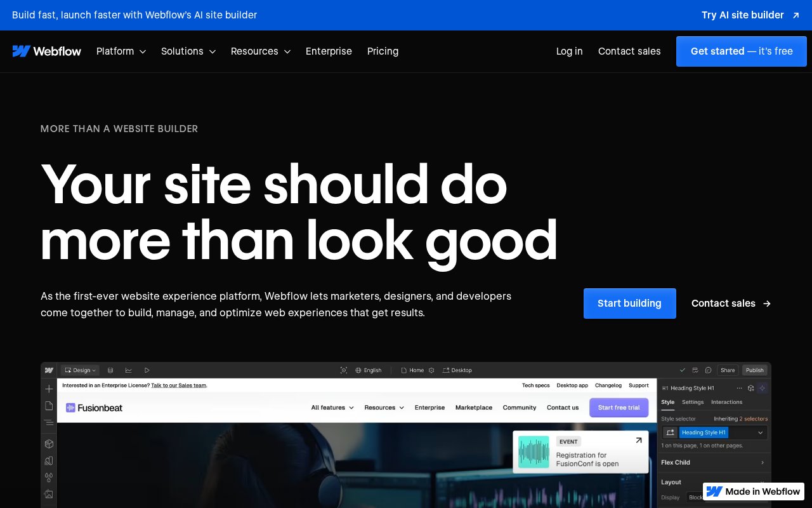The height and width of the screenshot is (508, 812).
Task: Click the FusionConf waveform thumbnail
Action: coord(534,452)
